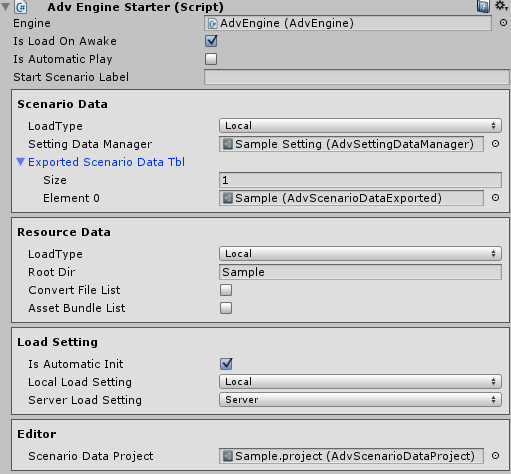
Task: Toggle Convert File List checkbox
Action: [x=226, y=290]
